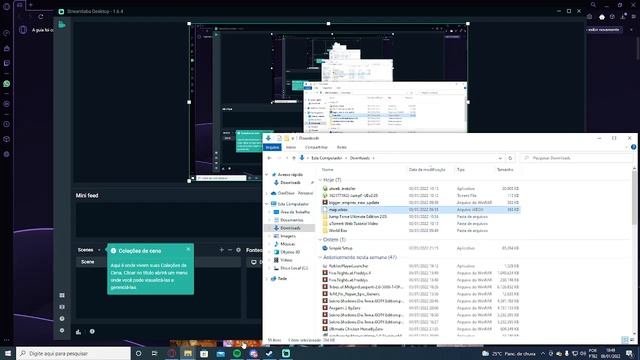Click the Streamlabs logo icon in sidebar

coord(62,25)
